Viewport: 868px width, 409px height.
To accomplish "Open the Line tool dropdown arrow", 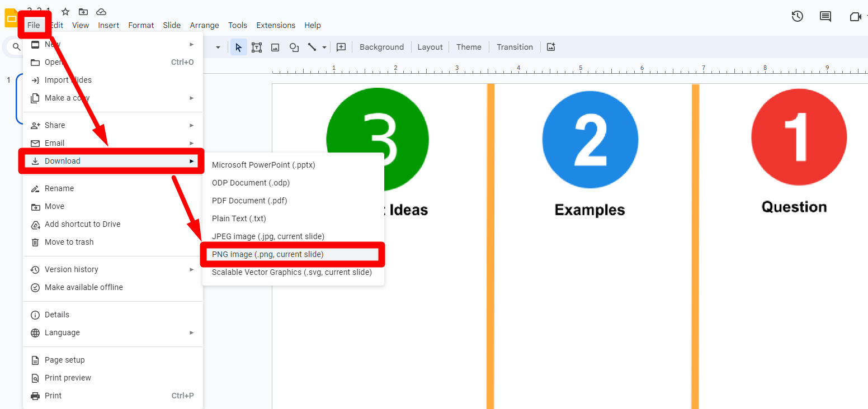I will point(324,47).
